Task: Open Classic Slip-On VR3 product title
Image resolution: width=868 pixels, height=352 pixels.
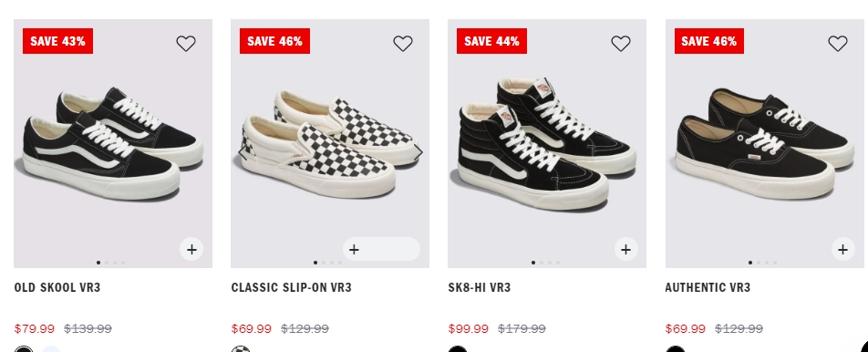Action: coord(291,287)
